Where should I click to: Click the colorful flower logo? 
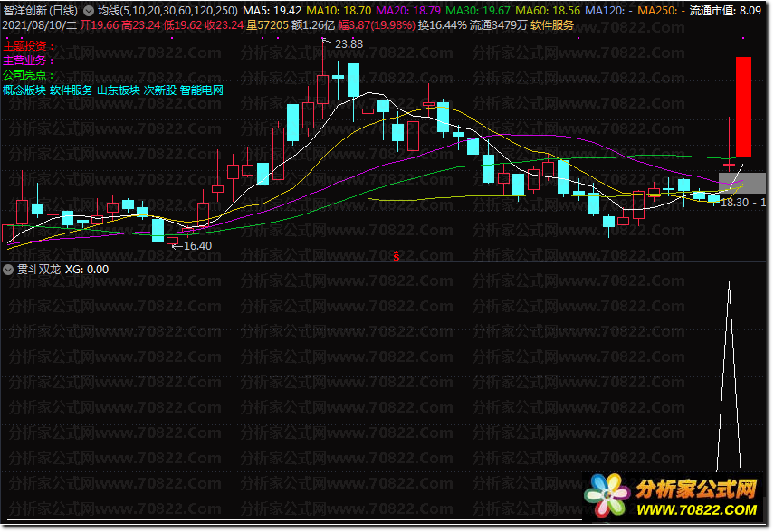(x=608, y=496)
